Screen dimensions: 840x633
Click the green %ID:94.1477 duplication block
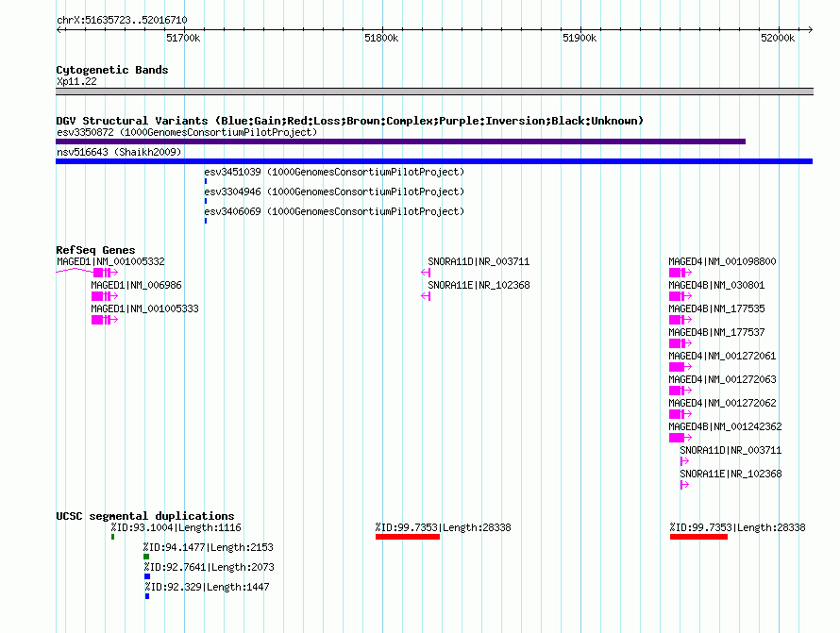tap(146, 557)
